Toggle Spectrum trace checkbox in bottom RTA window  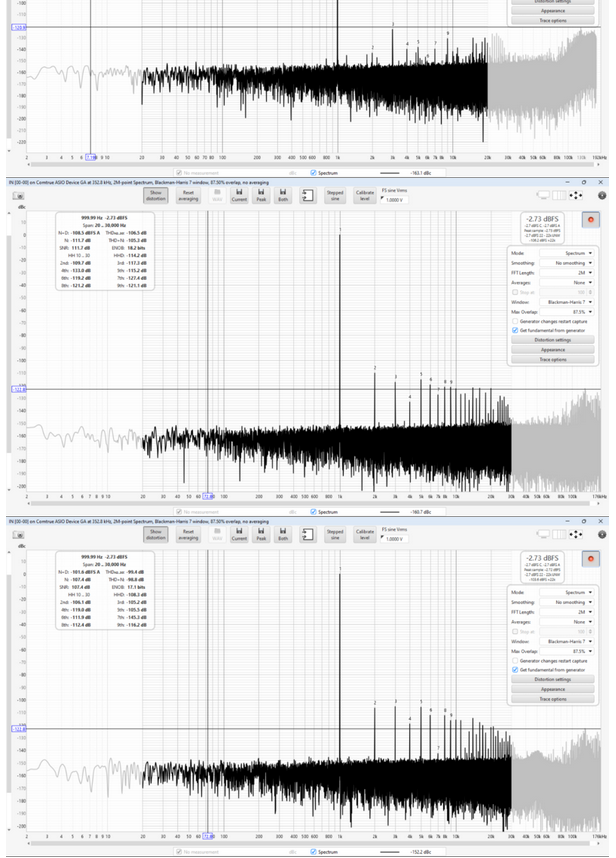click(313, 851)
